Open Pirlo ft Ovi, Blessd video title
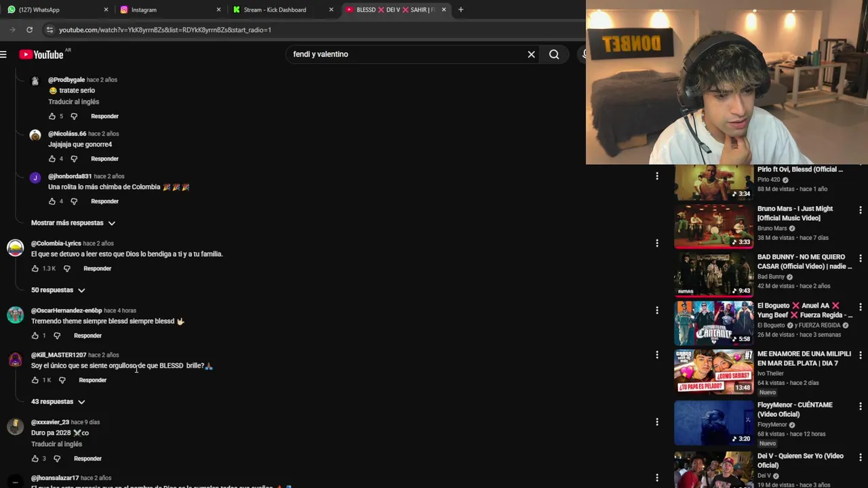 [800, 169]
